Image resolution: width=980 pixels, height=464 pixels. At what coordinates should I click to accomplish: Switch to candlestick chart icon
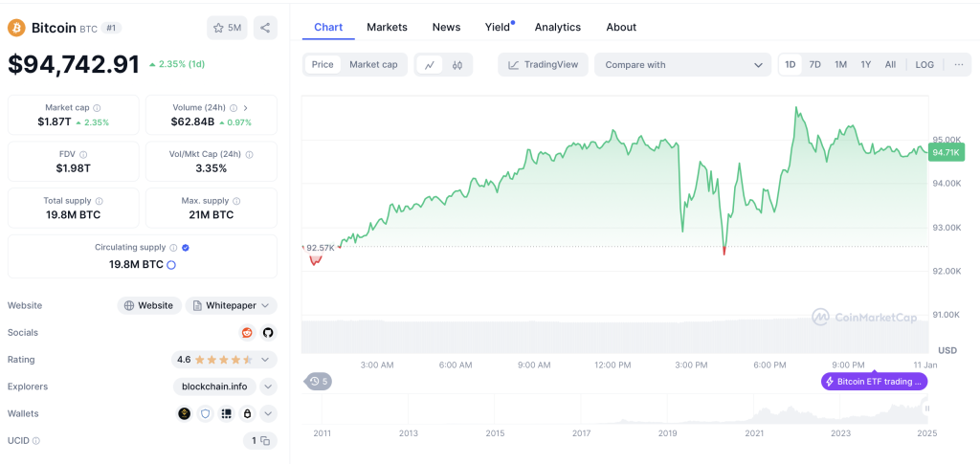(x=457, y=65)
